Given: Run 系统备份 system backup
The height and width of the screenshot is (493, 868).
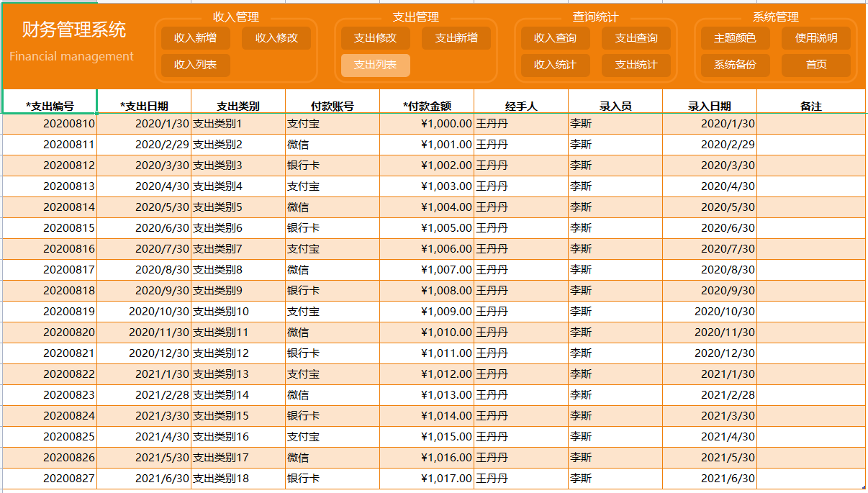Looking at the screenshot, I should [733, 65].
